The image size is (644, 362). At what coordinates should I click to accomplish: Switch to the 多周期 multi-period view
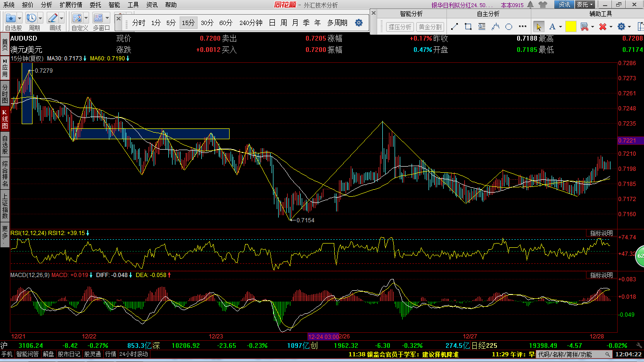click(338, 23)
